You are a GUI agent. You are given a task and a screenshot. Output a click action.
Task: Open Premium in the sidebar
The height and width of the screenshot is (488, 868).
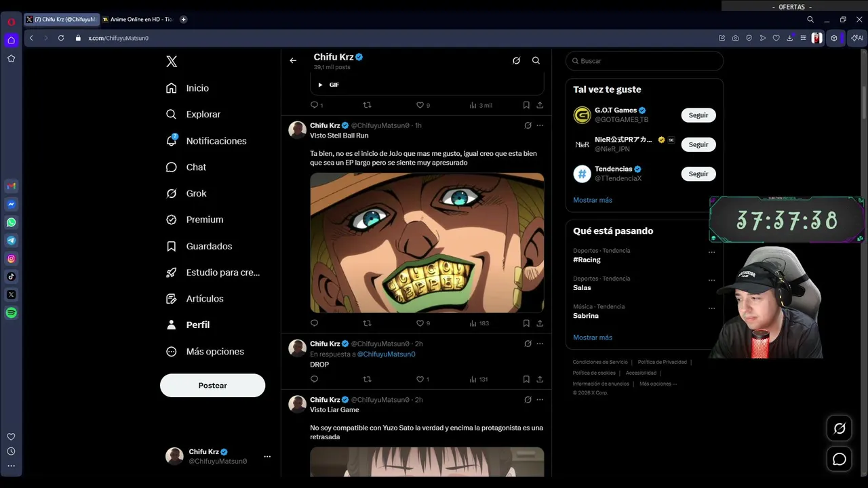[195, 220]
